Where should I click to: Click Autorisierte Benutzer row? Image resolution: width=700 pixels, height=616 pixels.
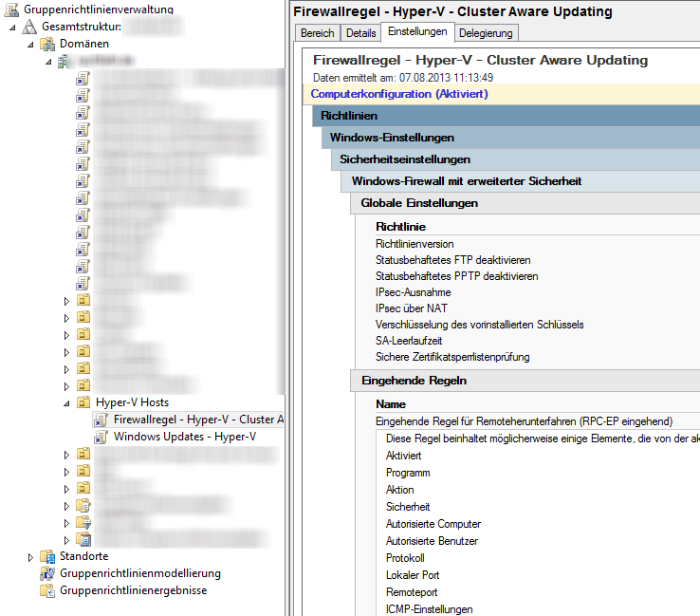(x=432, y=540)
